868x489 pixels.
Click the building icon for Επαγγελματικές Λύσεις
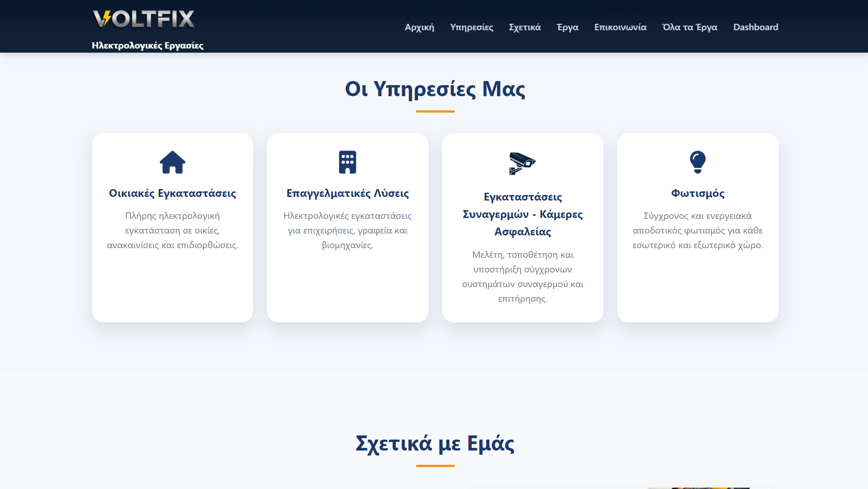coord(347,162)
